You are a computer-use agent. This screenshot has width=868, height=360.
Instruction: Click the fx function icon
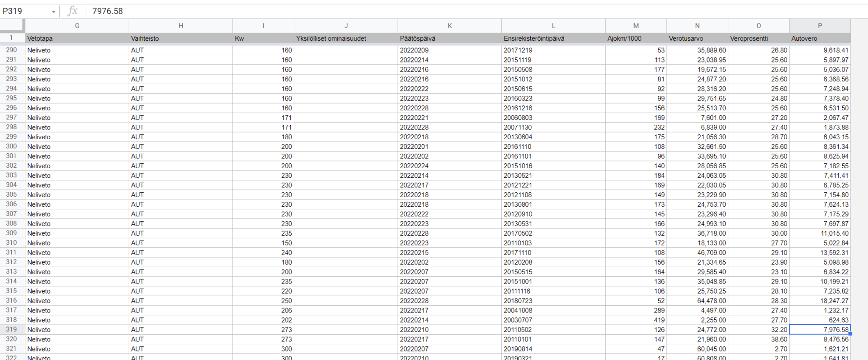(x=72, y=11)
